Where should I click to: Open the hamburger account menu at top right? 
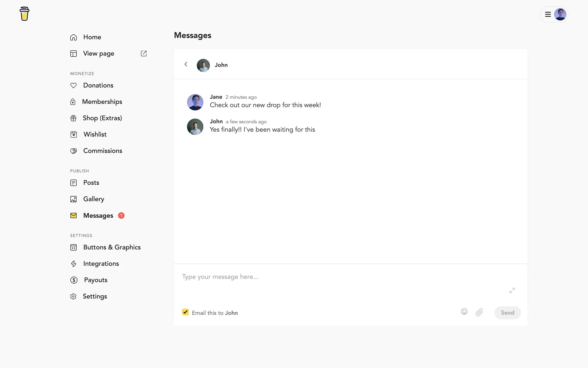548,14
